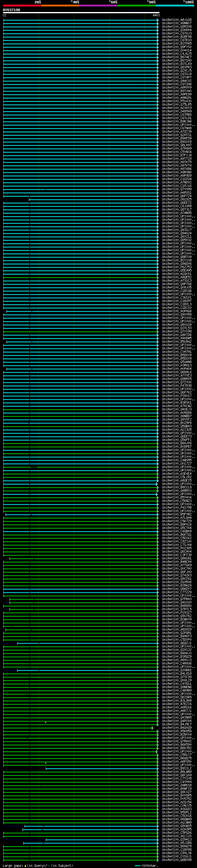Select hit label UniRef100_Q3HVK4
This screenshot has height=868, width=197.
(177, 30)
